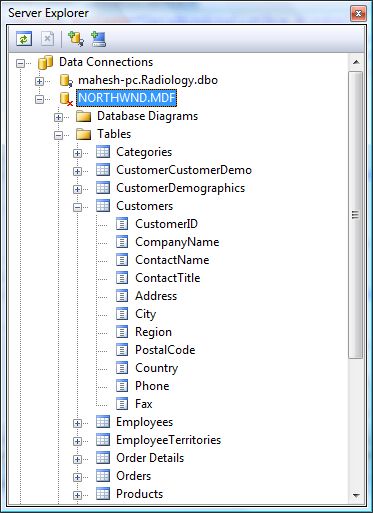This screenshot has width=373, height=513.
Task: Click the vertical scrollbar thumb
Action: point(356,215)
